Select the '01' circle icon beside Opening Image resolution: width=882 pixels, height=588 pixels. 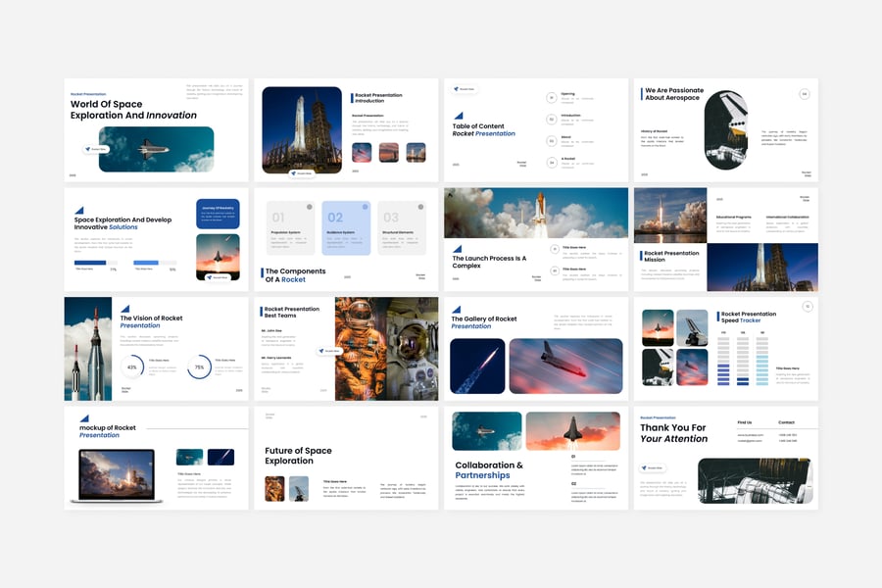pos(552,97)
